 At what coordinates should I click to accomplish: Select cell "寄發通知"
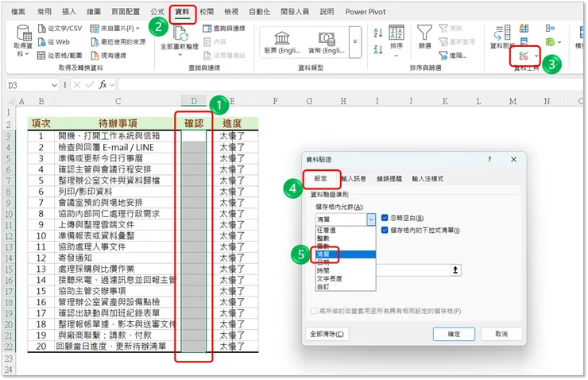116,258
